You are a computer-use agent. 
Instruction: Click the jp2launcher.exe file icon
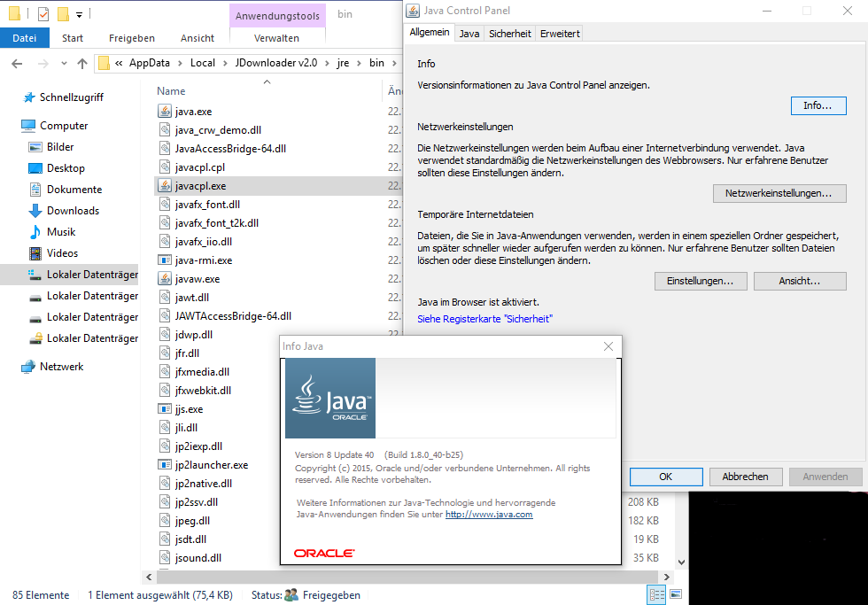[x=165, y=465]
